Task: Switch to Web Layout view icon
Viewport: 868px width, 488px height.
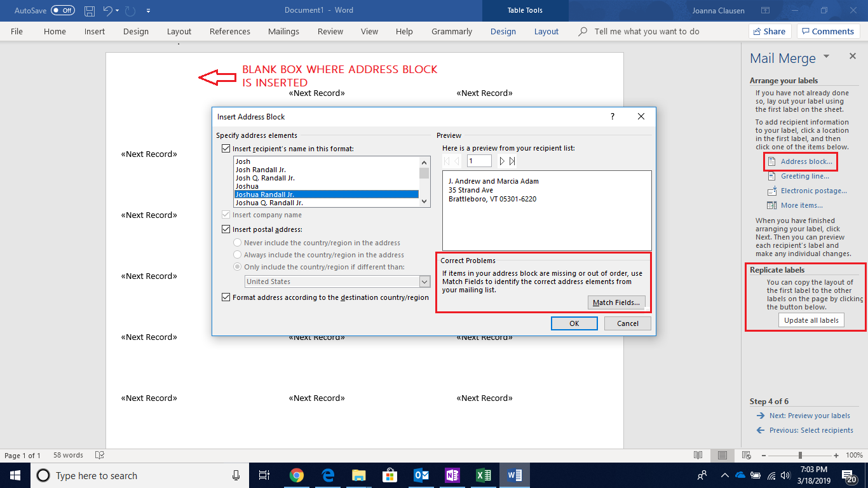Action: [746, 455]
